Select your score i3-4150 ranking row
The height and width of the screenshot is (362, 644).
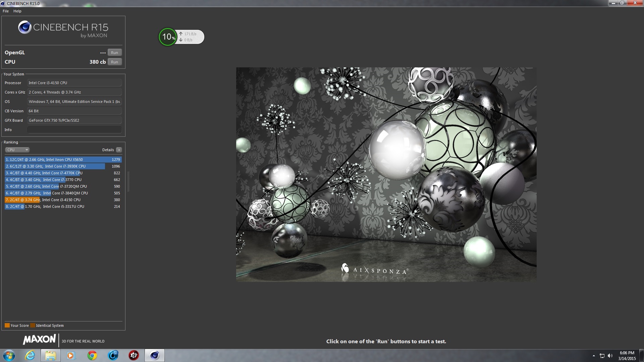click(x=63, y=200)
